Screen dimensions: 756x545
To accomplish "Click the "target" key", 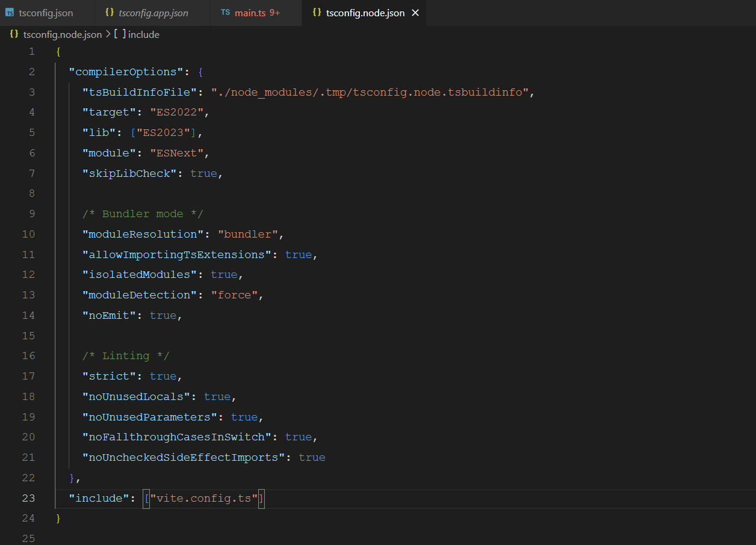I will [x=109, y=112].
